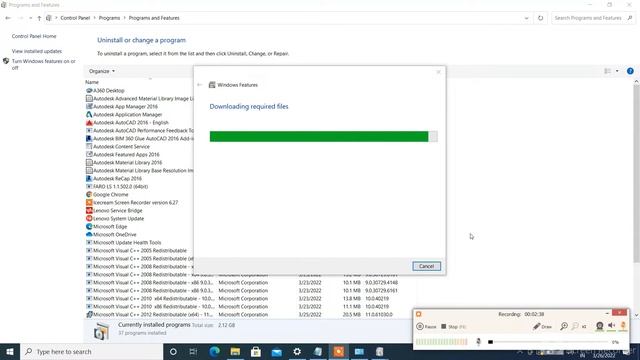
Task: Open View installed updates link
Action: coord(37,51)
